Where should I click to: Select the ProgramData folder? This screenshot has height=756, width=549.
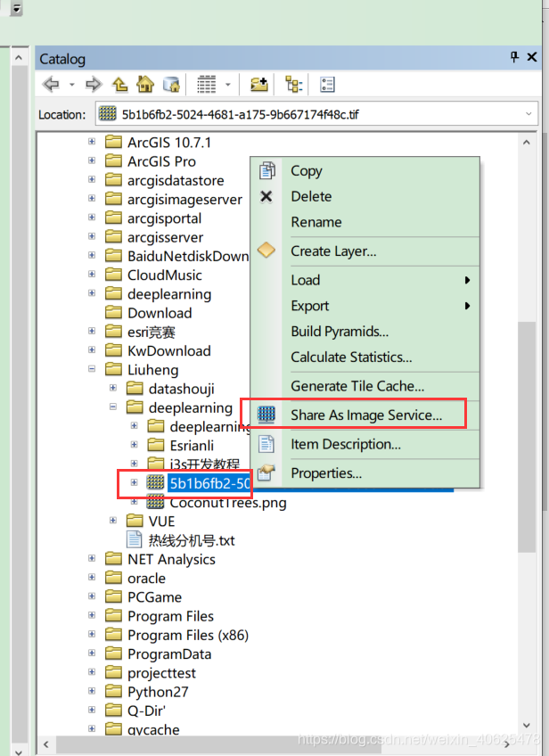169,654
